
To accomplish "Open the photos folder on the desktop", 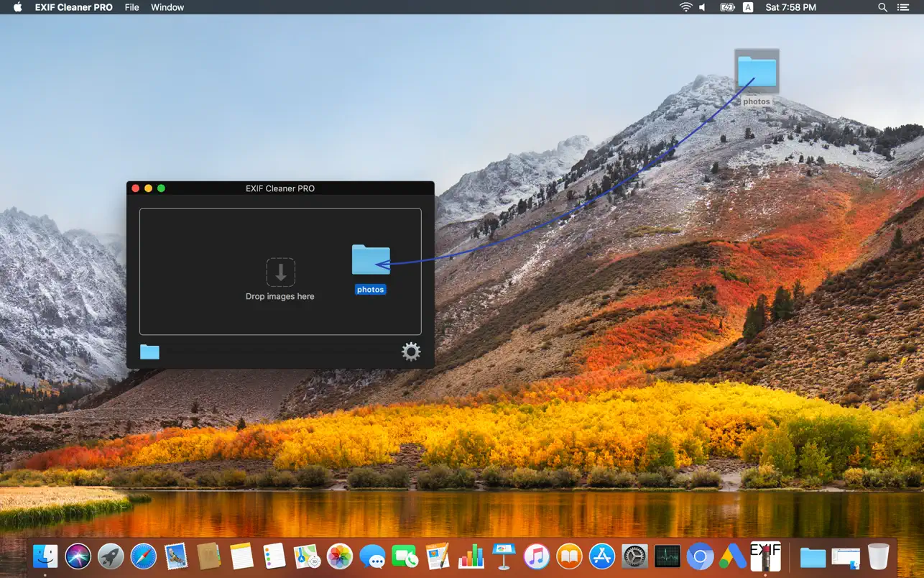I will click(x=757, y=72).
